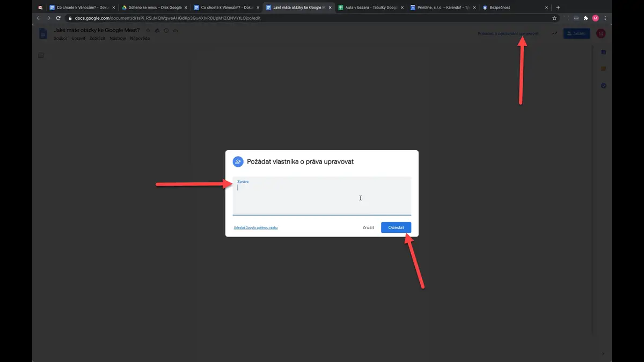
Task: Go back using the browser back arrow
Action: (x=39, y=18)
